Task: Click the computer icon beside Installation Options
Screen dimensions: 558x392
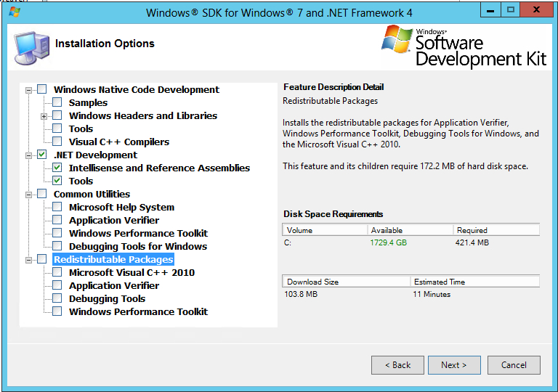Action: coord(30,47)
